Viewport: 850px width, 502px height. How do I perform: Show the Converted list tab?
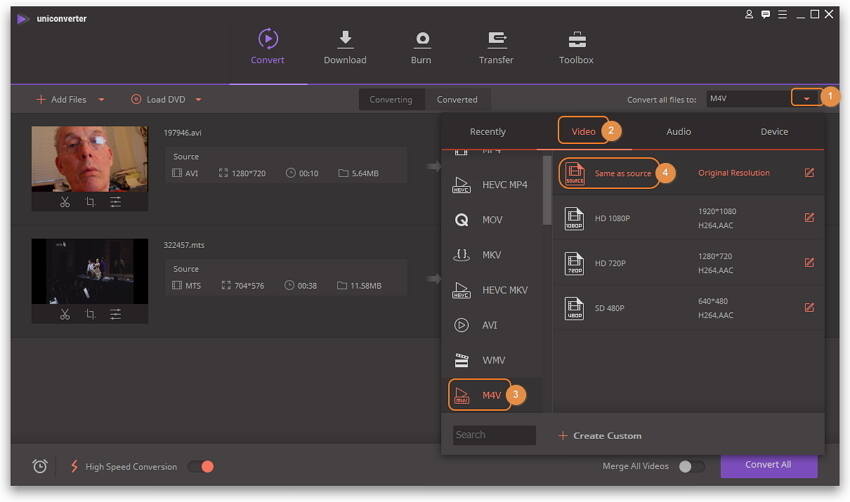457,100
